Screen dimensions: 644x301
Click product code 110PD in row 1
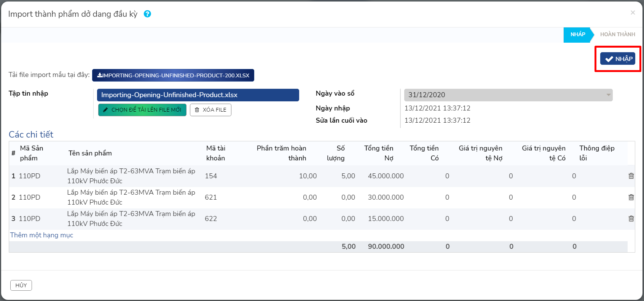[x=29, y=176]
